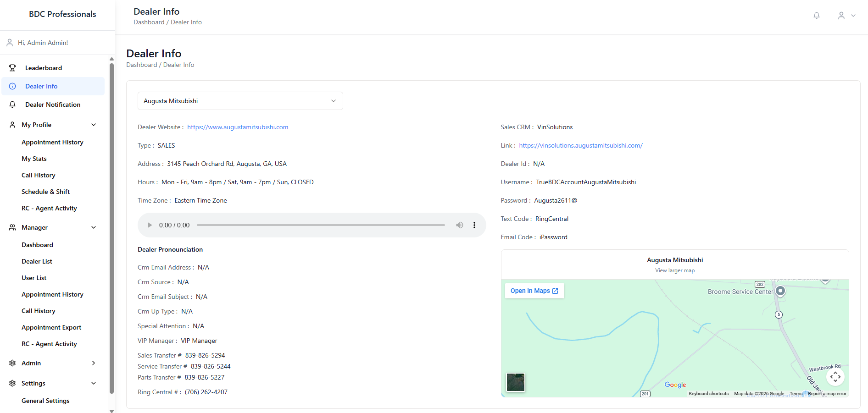Open the vinsolutions CRM link

[x=581, y=145]
